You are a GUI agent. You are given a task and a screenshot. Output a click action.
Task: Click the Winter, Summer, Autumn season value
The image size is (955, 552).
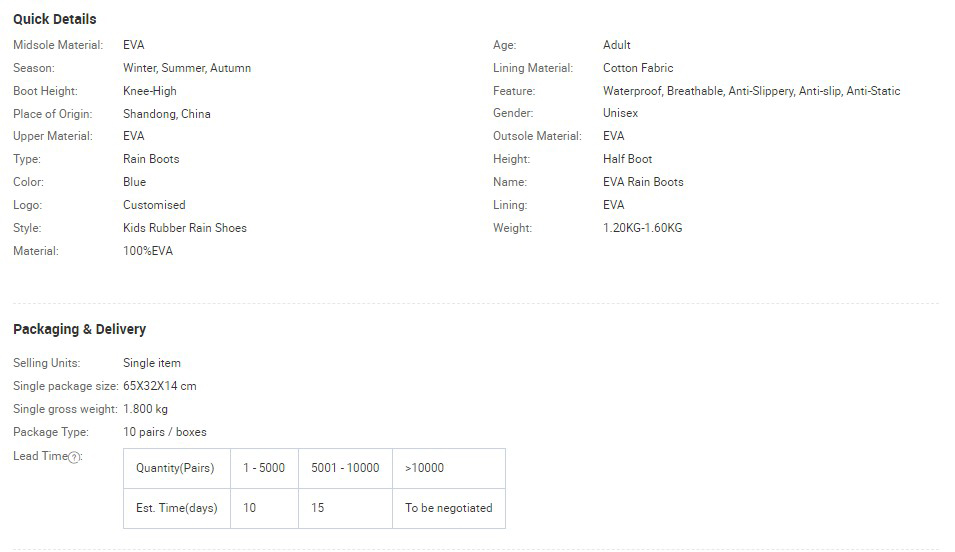(186, 68)
